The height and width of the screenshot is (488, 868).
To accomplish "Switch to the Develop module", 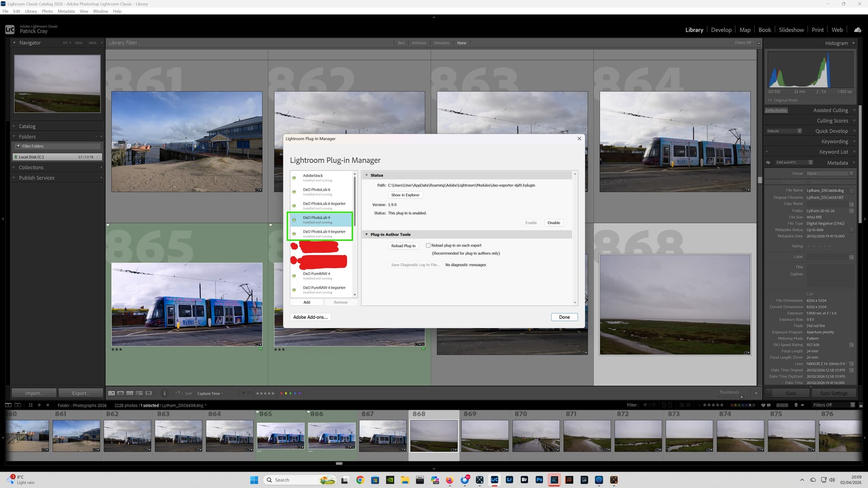I will tap(721, 30).
